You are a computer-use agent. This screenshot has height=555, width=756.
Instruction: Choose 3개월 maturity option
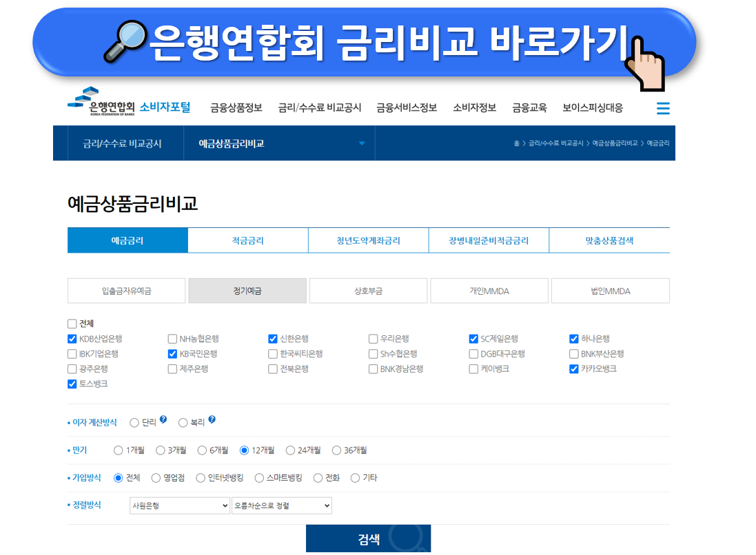click(160, 450)
